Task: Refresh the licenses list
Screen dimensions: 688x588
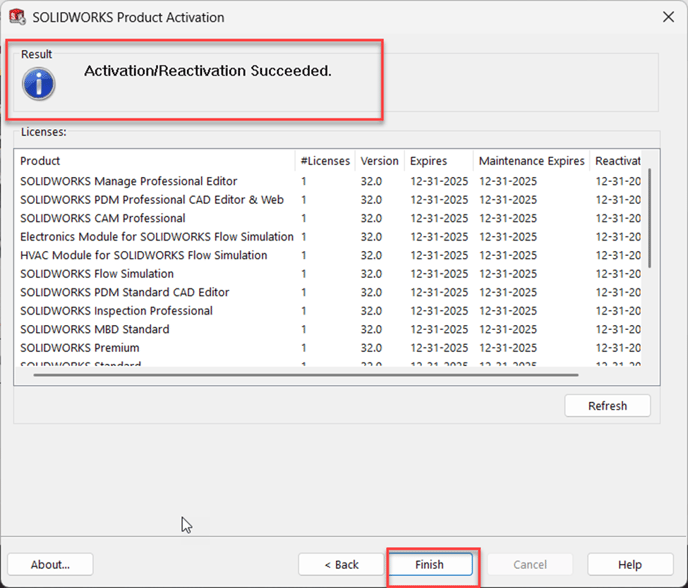Action: point(607,406)
